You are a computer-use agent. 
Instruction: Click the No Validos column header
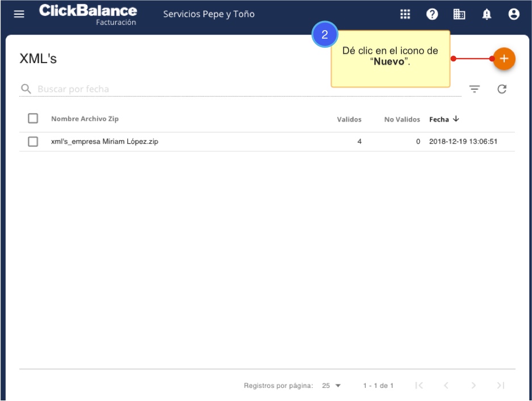pyautogui.click(x=402, y=119)
